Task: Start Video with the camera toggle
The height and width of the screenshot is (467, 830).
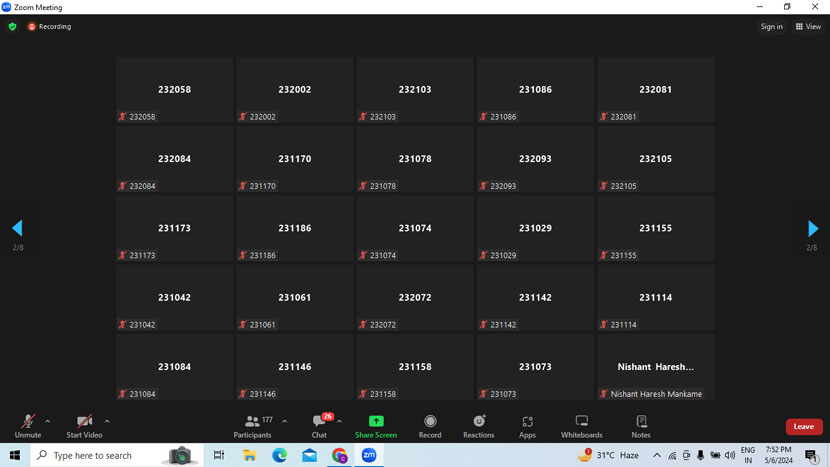Action: tap(84, 425)
